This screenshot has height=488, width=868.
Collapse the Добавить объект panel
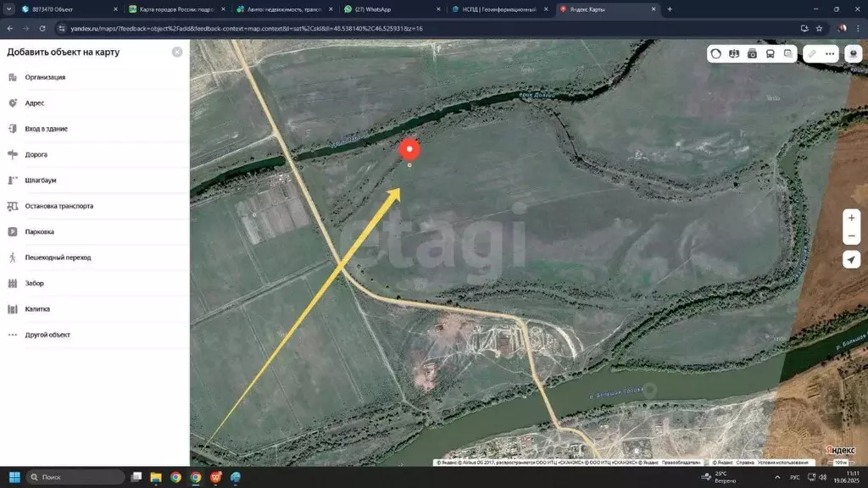(x=176, y=51)
